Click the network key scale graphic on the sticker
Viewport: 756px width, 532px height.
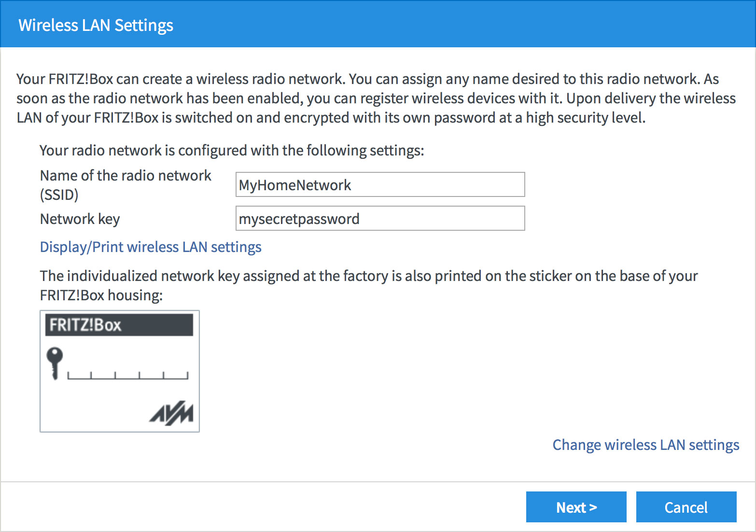pyautogui.click(x=128, y=375)
